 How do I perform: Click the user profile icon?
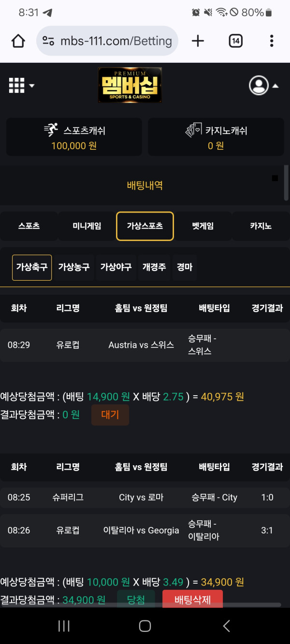pos(259,85)
